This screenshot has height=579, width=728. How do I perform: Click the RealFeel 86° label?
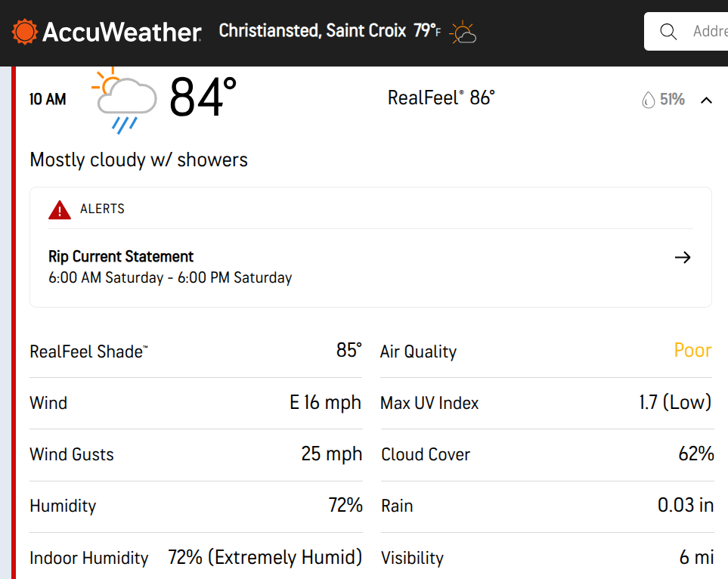click(x=441, y=98)
